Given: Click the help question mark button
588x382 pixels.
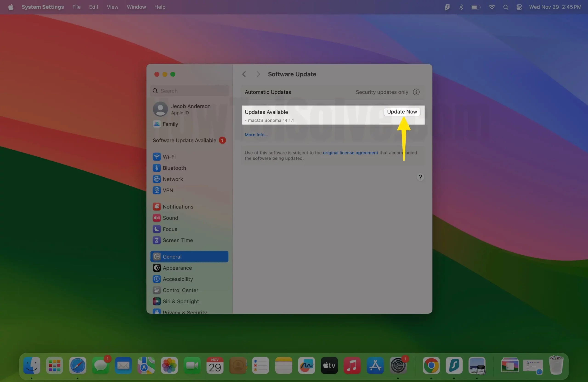Looking at the screenshot, I should click(420, 177).
